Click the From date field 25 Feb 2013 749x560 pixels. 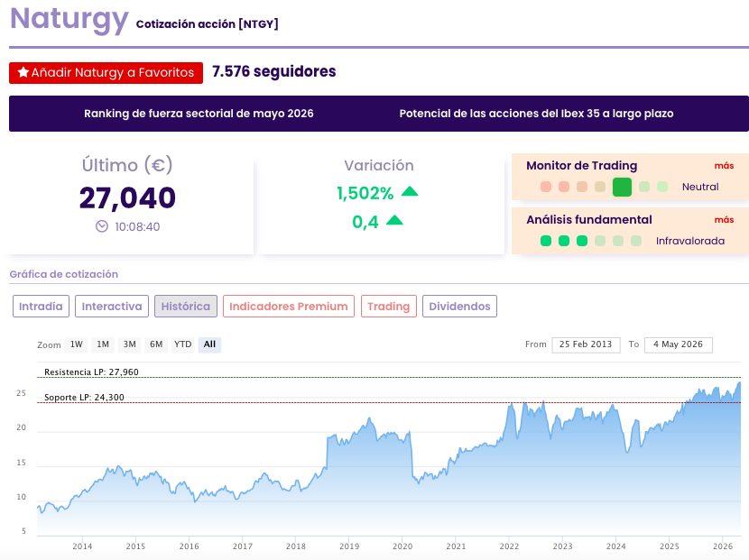586,344
